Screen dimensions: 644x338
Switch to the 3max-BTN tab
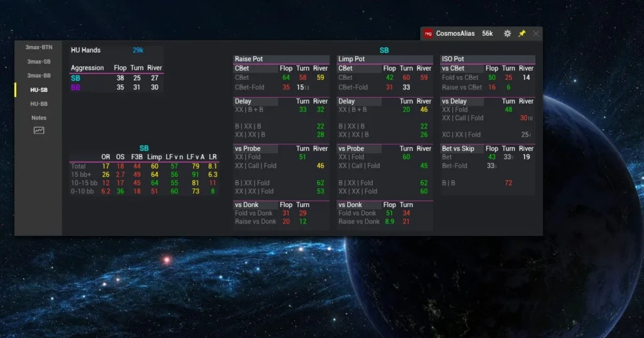pos(38,47)
